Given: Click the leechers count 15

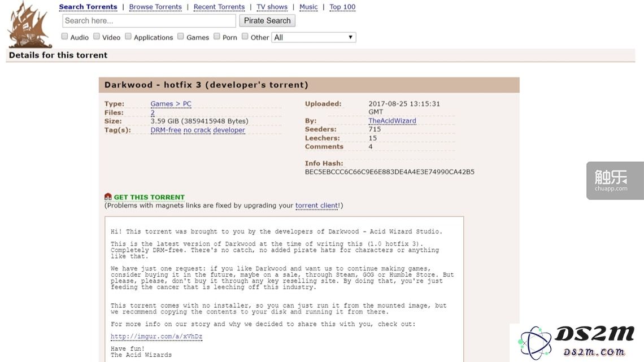Looking at the screenshot, I should [x=372, y=138].
